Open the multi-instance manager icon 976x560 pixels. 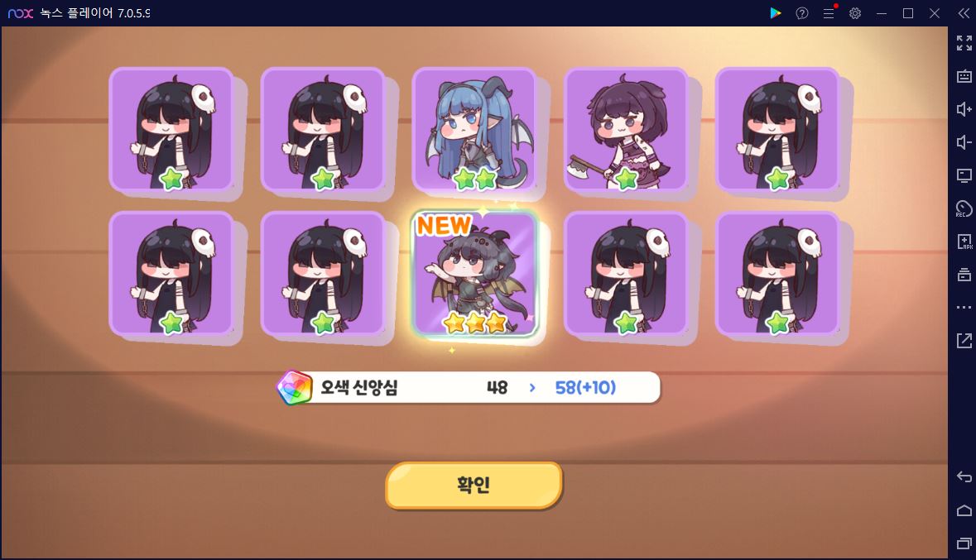(x=964, y=275)
